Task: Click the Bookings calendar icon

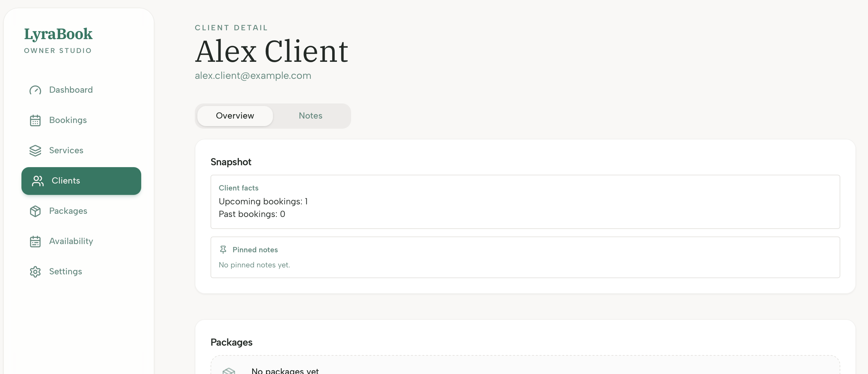Action: coord(35,120)
